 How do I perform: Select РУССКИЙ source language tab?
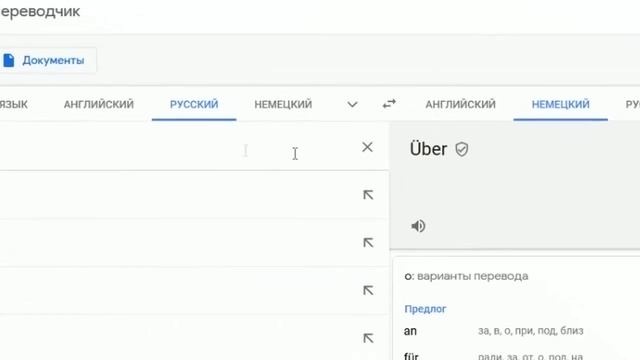click(x=194, y=104)
